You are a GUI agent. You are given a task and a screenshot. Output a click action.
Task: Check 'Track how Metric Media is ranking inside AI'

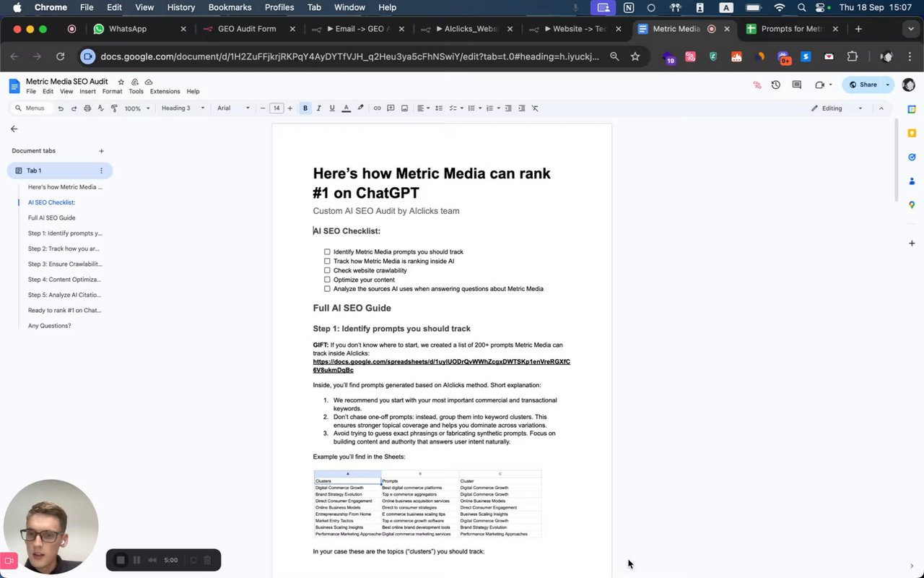327,262
